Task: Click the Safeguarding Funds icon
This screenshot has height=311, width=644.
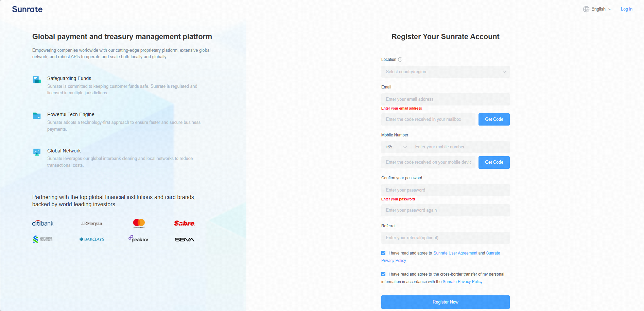Action: (37, 80)
